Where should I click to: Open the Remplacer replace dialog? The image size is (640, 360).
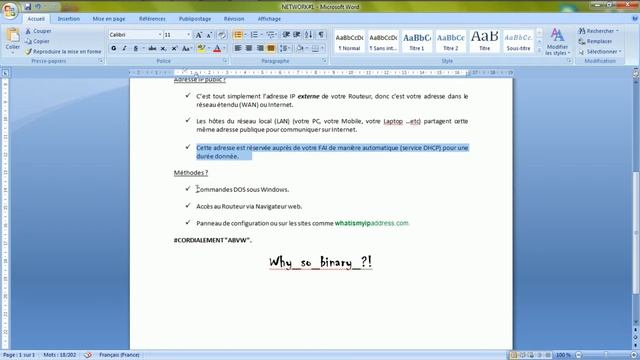pyautogui.click(x=596, y=41)
